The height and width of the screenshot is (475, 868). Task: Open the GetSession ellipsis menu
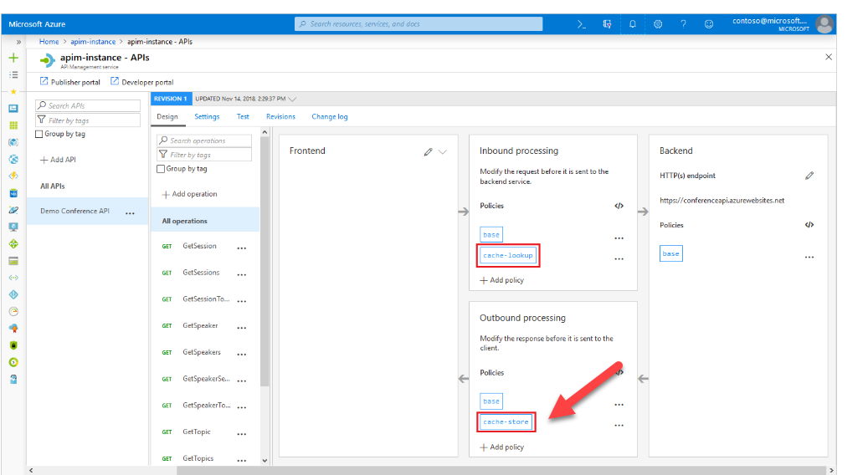click(x=242, y=248)
